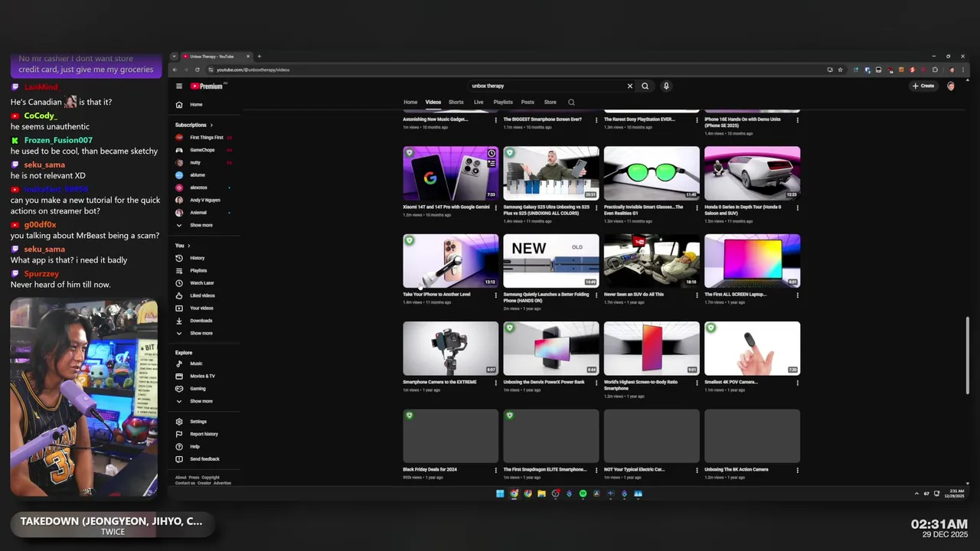Open First Things First subscription
This screenshot has width=980, height=551.
coord(206,138)
